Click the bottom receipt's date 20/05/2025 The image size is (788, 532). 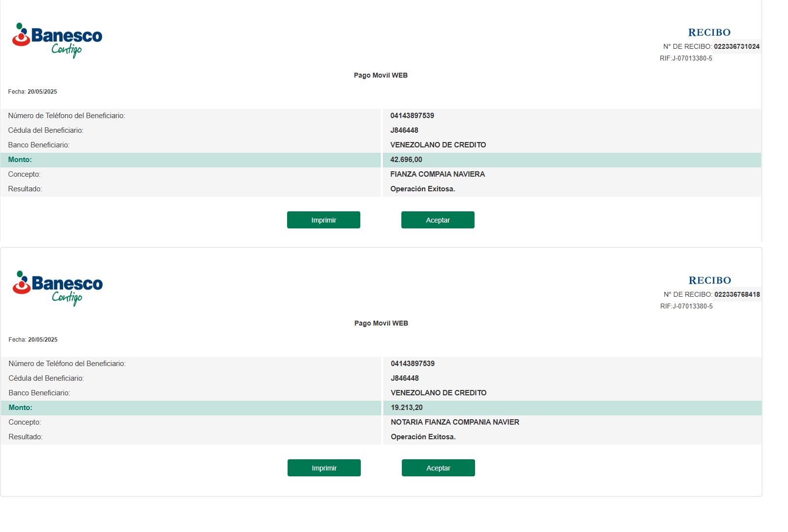click(42, 340)
